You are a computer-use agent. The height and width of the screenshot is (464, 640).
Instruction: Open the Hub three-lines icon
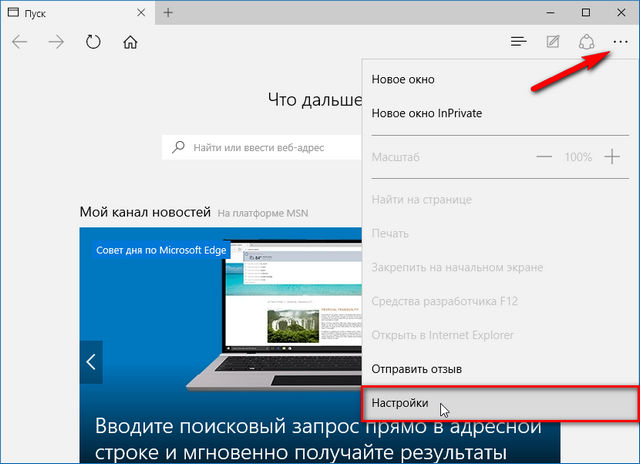coord(518,41)
